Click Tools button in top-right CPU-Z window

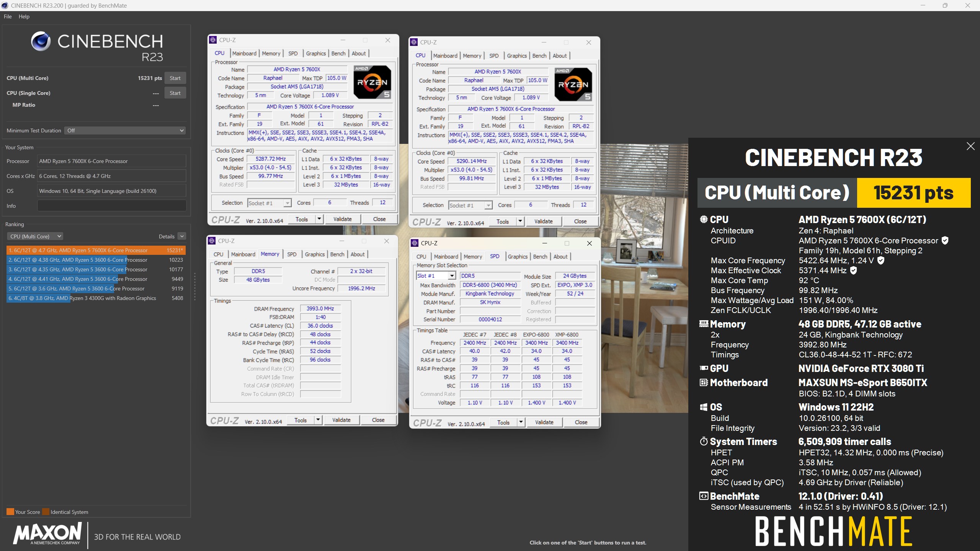502,221
